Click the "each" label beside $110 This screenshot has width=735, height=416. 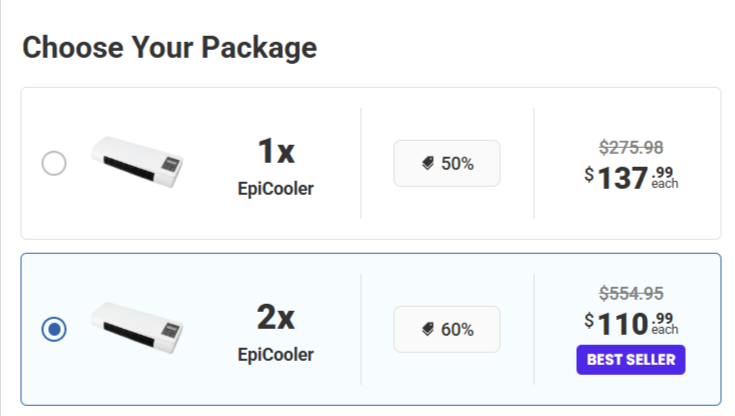pyautogui.click(x=664, y=330)
